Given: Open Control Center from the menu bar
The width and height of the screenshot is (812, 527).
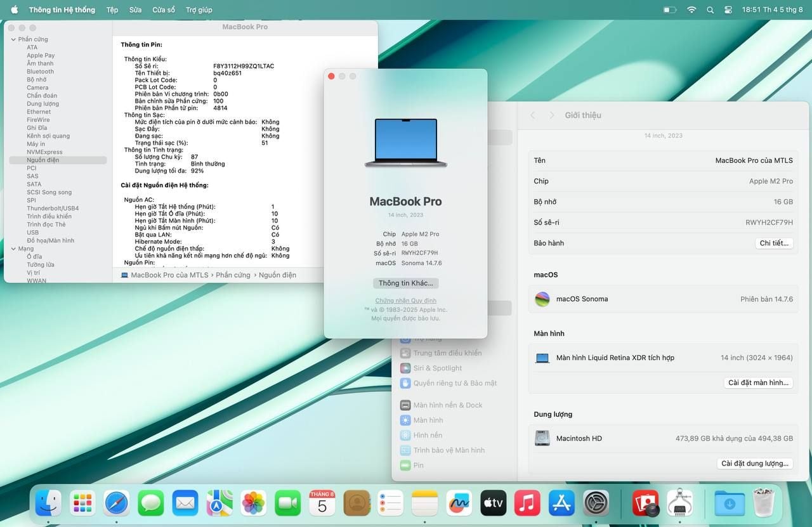Looking at the screenshot, I should [x=728, y=10].
